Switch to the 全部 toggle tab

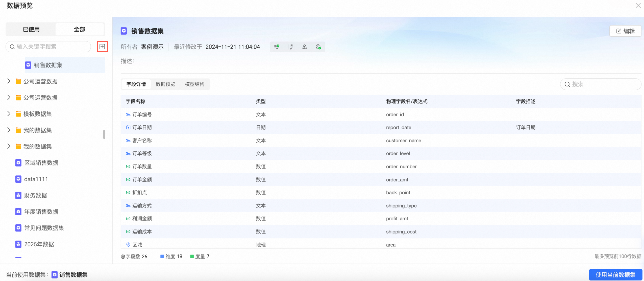80,29
